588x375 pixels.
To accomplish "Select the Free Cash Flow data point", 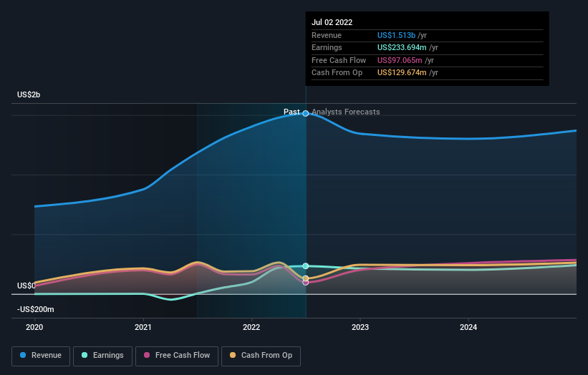I will click(306, 283).
